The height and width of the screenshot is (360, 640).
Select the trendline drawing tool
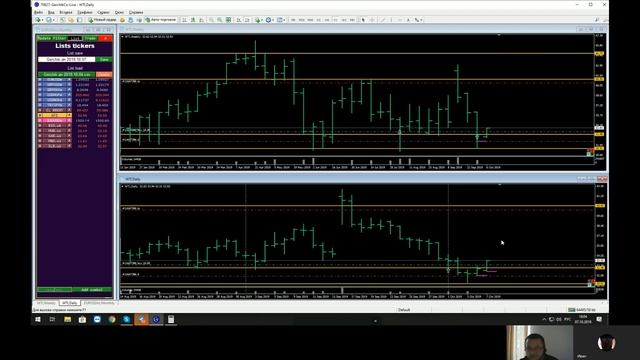click(382, 20)
